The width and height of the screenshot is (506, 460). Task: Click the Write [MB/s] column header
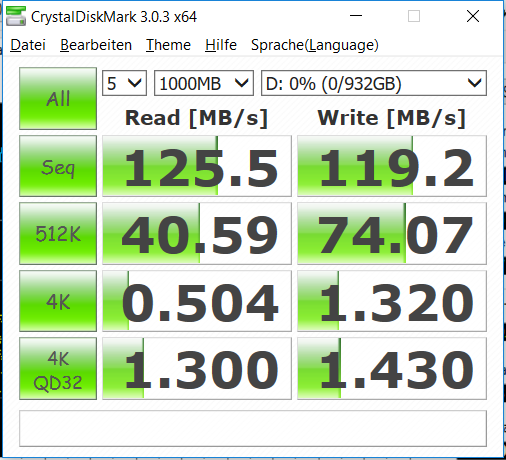[392, 118]
